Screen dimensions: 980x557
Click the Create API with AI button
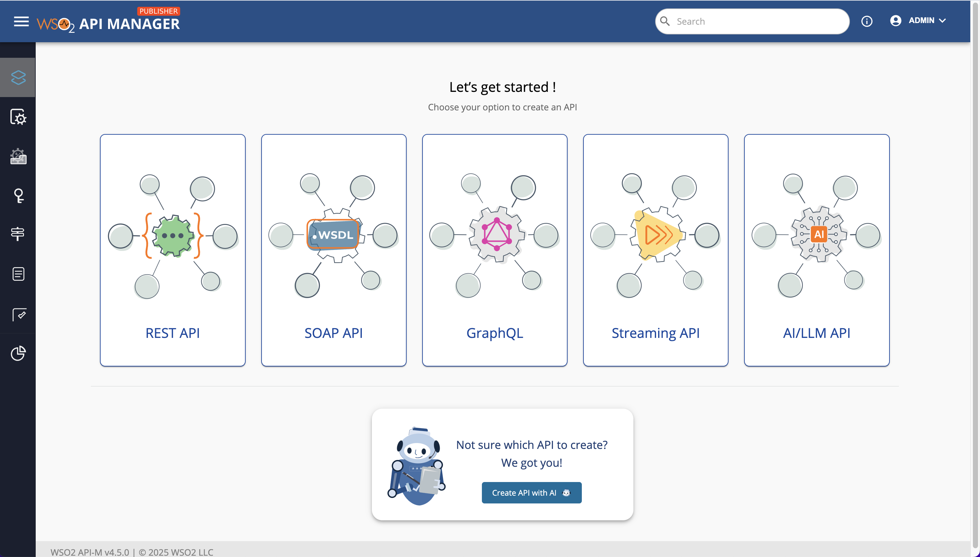531,493
